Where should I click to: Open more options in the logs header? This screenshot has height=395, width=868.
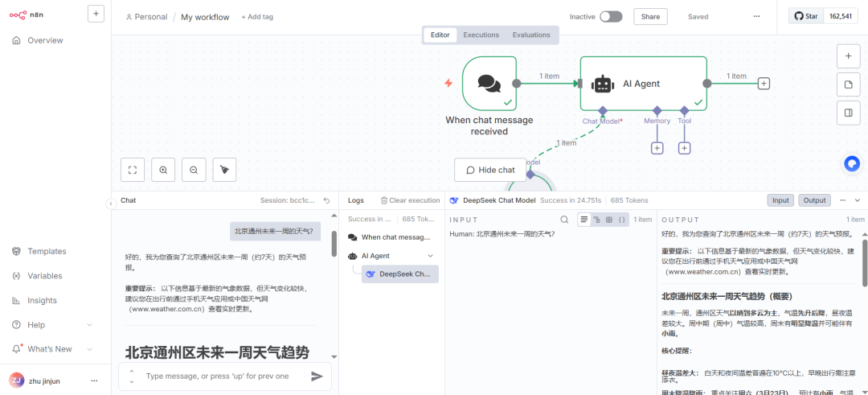pyautogui.click(x=843, y=200)
